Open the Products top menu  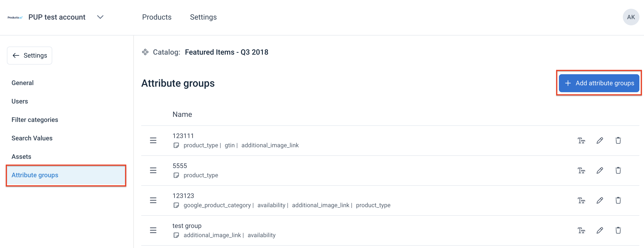(x=157, y=17)
